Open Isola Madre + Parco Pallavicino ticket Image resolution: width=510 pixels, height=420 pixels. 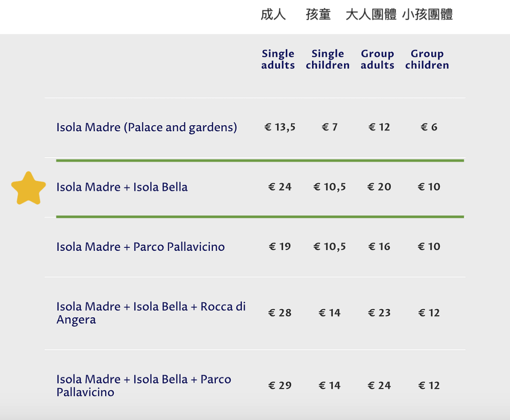[x=141, y=246]
